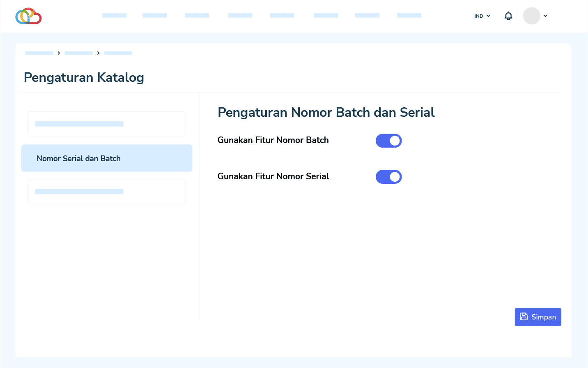Screen dimensions: 588x368
Task: Click the chevron between second and third breadcrumb
Action: [98, 53]
